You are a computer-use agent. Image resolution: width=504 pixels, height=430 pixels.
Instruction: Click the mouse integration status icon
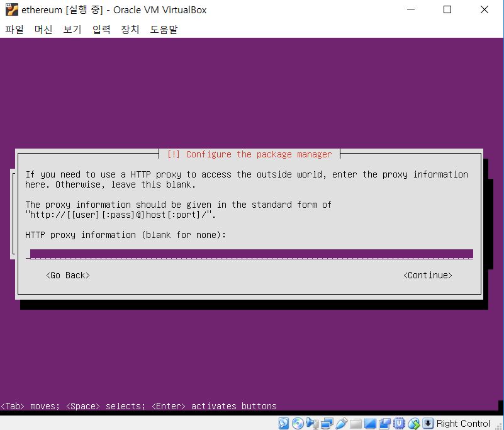(413, 424)
